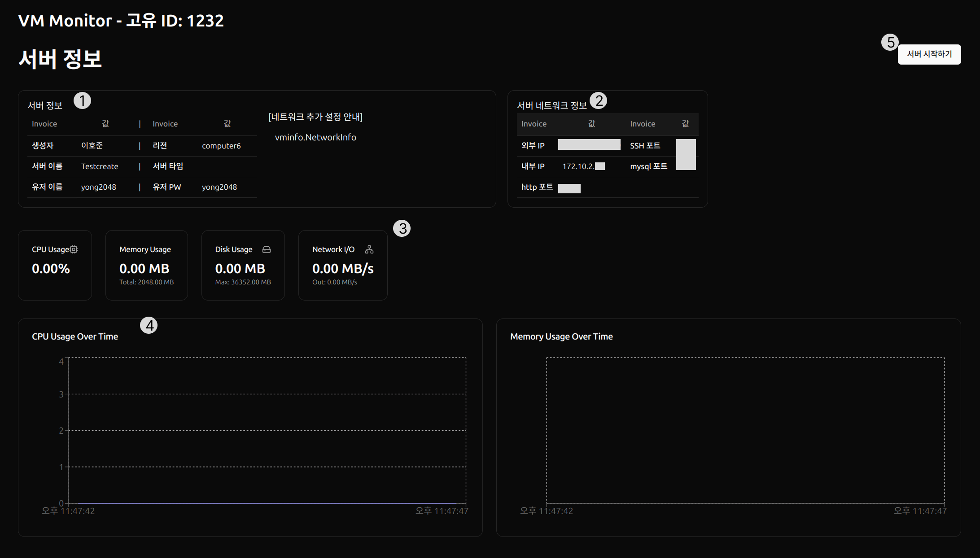Select the Memory Usage card
Screen dimensions: 980x558
pyautogui.click(x=146, y=265)
